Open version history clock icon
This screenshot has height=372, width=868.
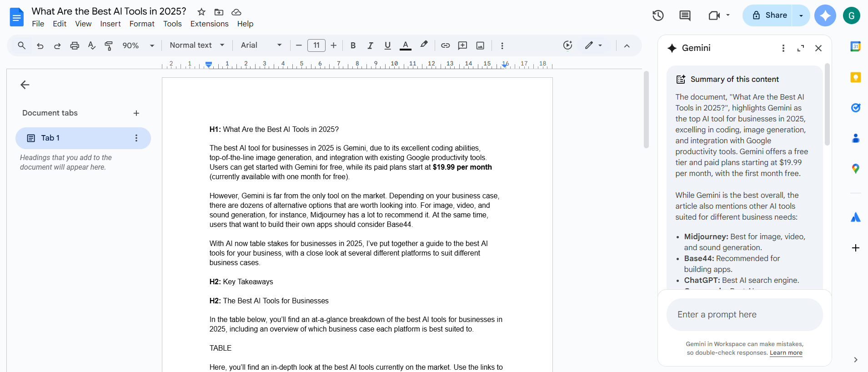[657, 15]
